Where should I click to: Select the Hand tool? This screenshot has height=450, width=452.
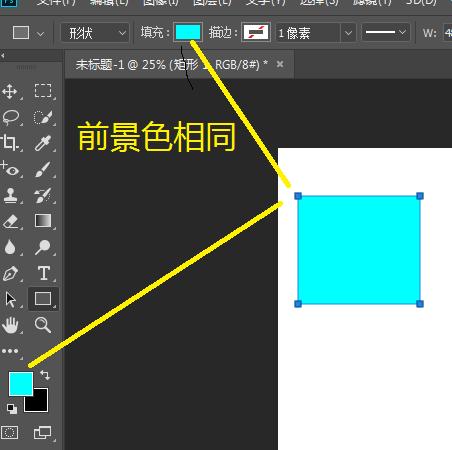pos(10,325)
